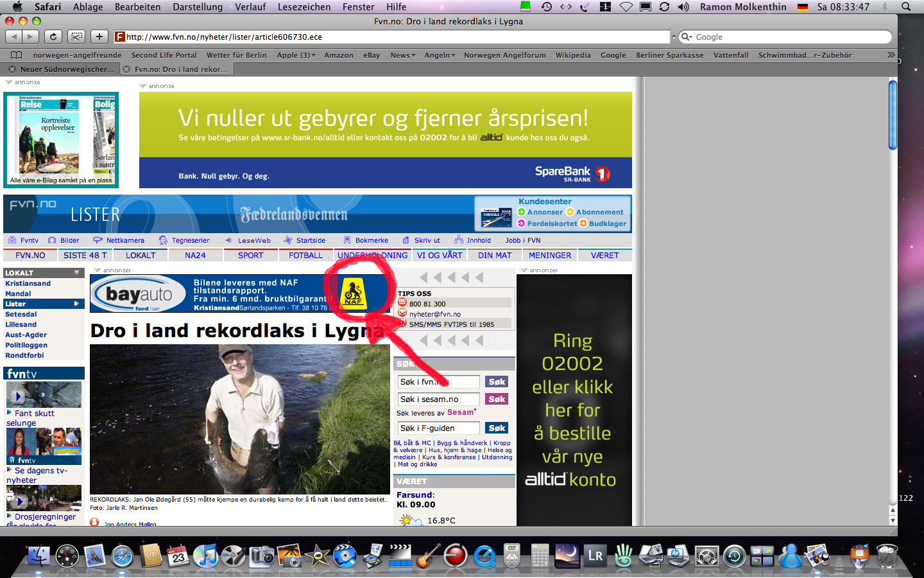This screenshot has height=578, width=924.
Task: Click the Abonnement link in Kundesenter
Action: [x=599, y=213]
